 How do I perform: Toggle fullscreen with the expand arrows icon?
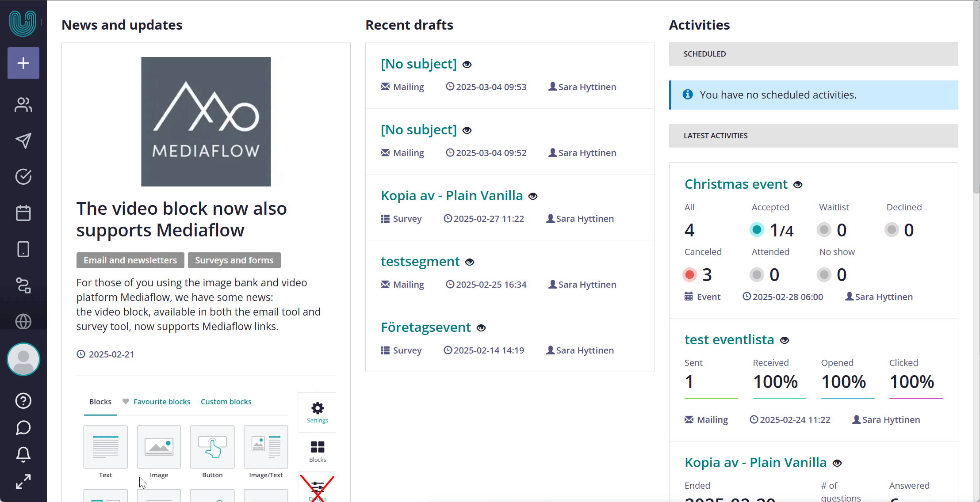coord(23,482)
